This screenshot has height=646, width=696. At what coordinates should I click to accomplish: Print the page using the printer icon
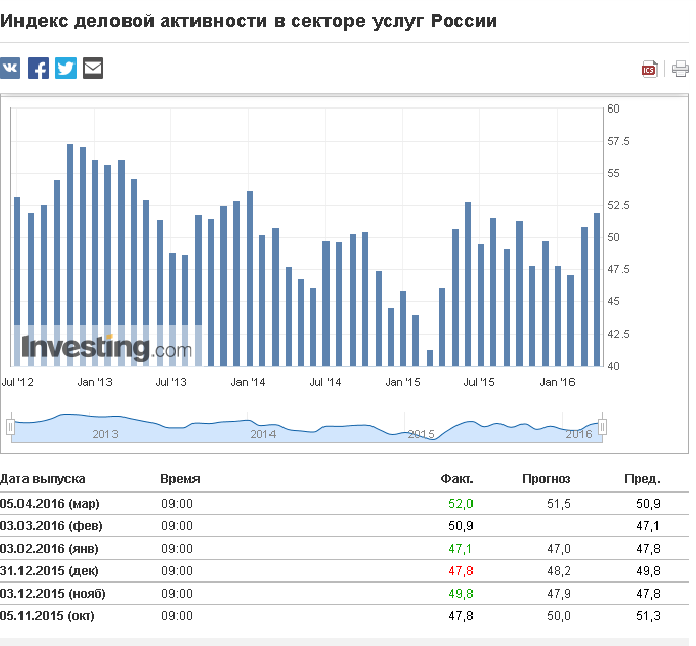point(680,69)
